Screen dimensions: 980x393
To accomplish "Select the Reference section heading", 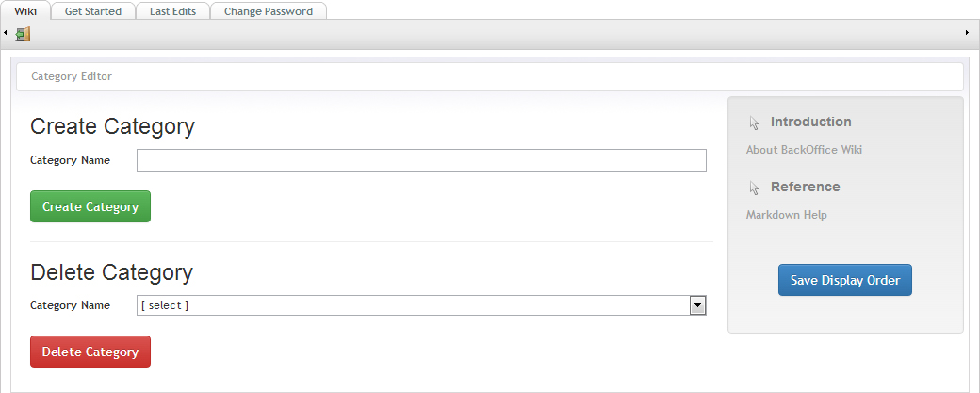I will point(805,187).
